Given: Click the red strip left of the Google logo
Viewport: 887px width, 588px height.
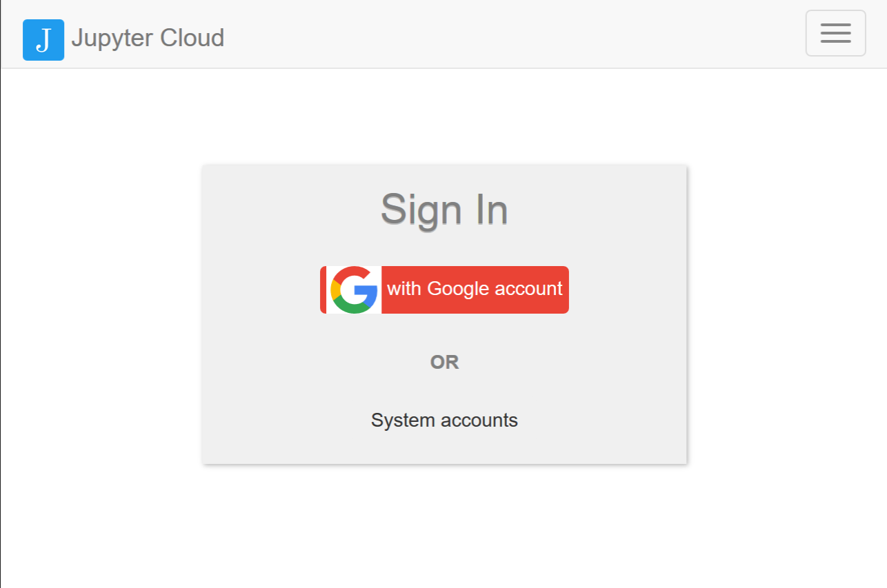Looking at the screenshot, I should (x=323, y=290).
